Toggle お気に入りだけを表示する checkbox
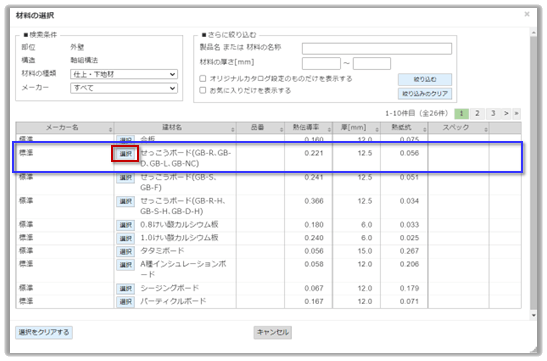 point(203,90)
